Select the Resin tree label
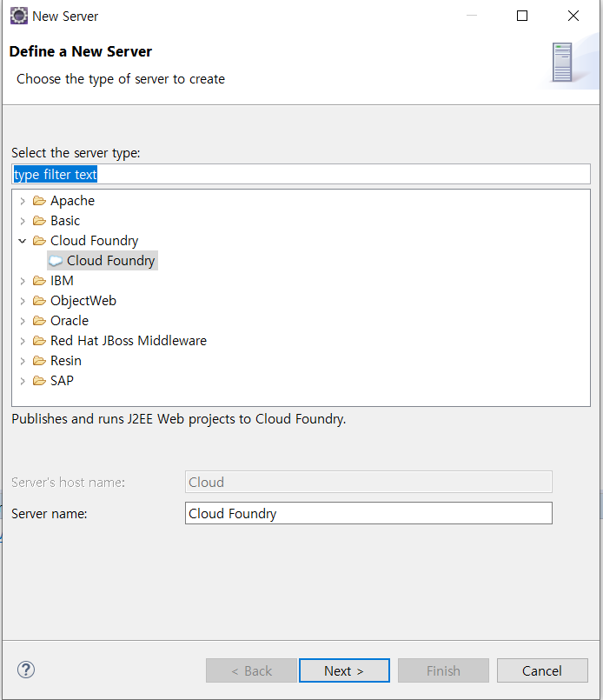This screenshot has width=603, height=700. pyautogui.click(x=66, y=361)
